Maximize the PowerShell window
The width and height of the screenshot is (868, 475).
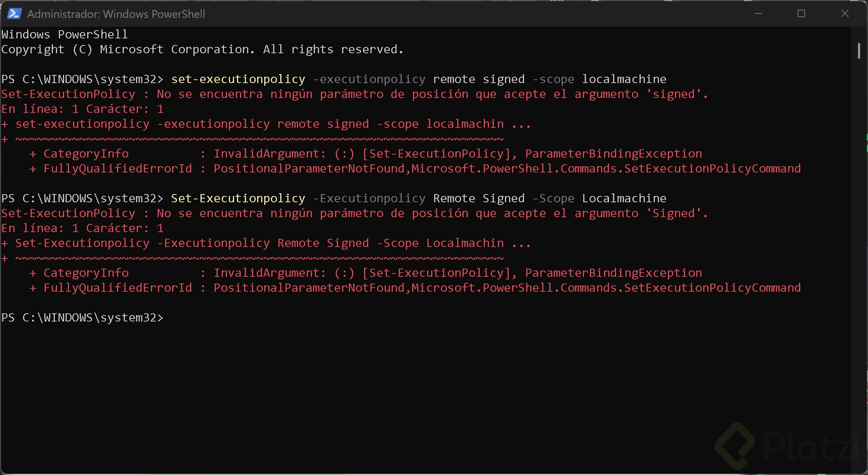tap(801, 14)
